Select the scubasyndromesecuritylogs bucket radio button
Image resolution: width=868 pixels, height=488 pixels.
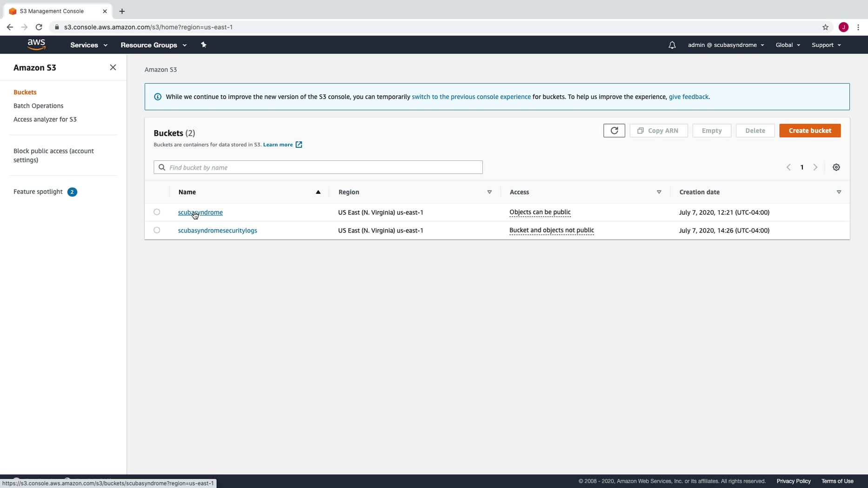(157, 230)
